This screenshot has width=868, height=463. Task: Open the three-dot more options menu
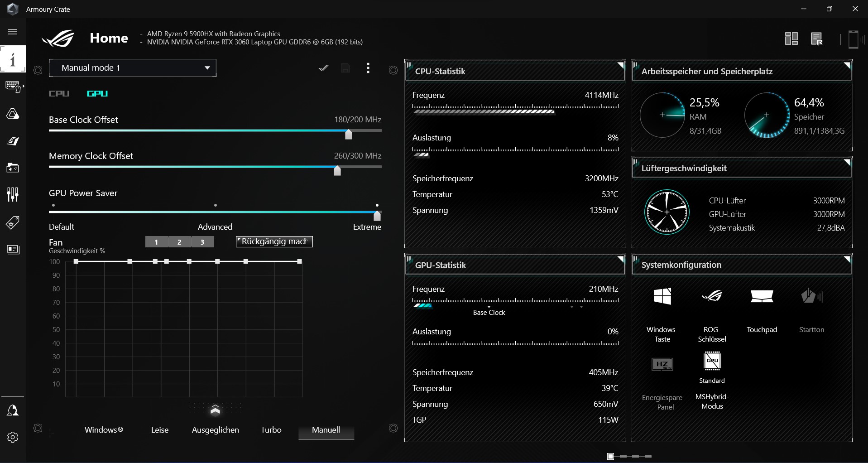(368, 68)
